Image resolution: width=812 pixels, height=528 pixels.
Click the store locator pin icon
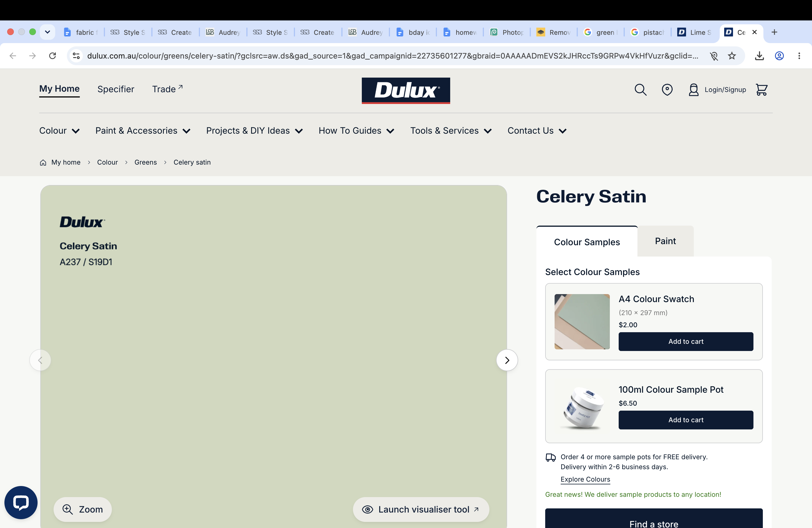[x=667, y=90]
